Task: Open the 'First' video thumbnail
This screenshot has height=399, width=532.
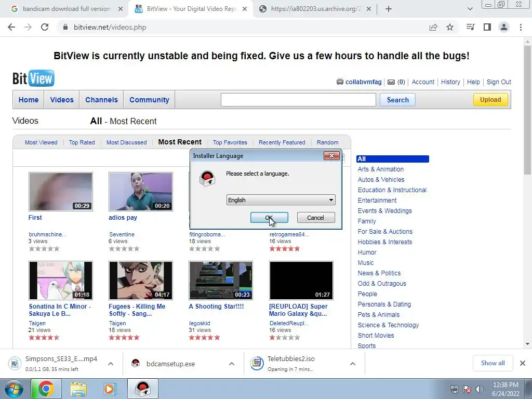Action: 61,192
